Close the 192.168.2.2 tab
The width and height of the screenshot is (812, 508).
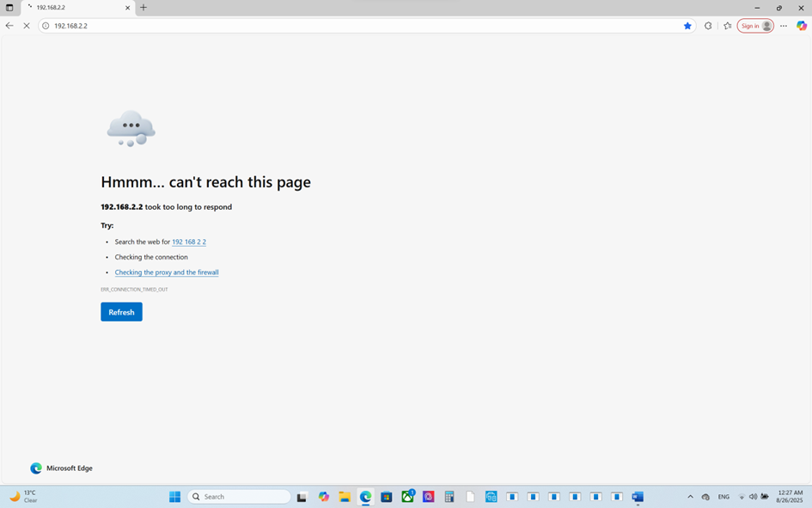click(127, 8)
